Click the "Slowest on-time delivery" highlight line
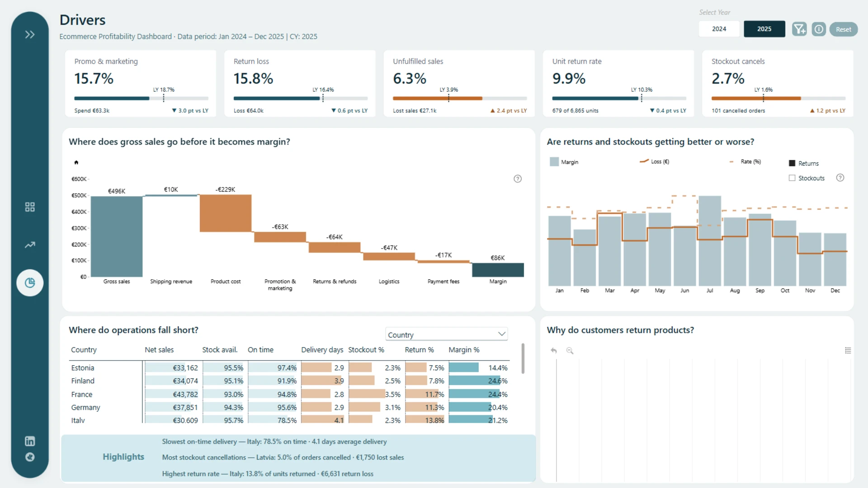Viewport: 868px width, 488px height. tap(274, 441)
